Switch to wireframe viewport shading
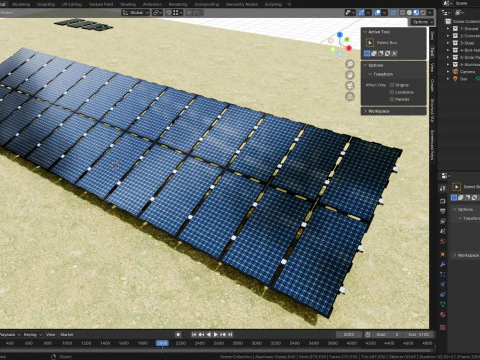480x360 pixels. click(402, 13)
